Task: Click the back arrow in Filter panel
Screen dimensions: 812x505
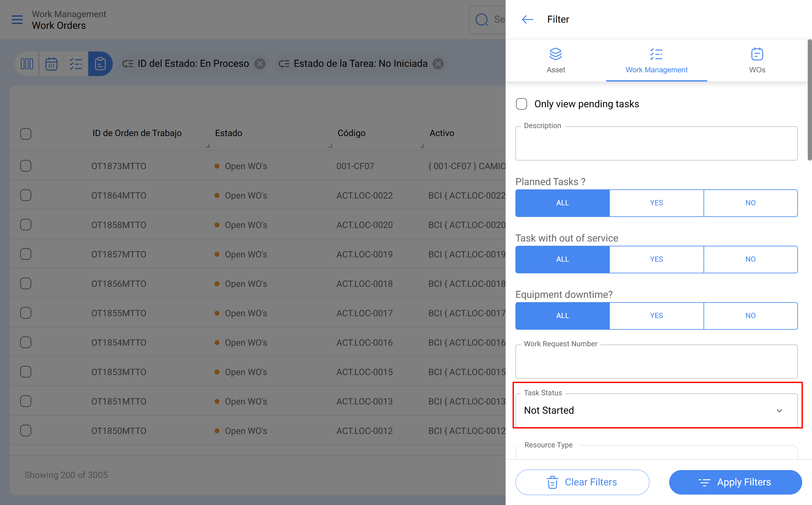Action: pyautogui.click(x=527, y=19)
